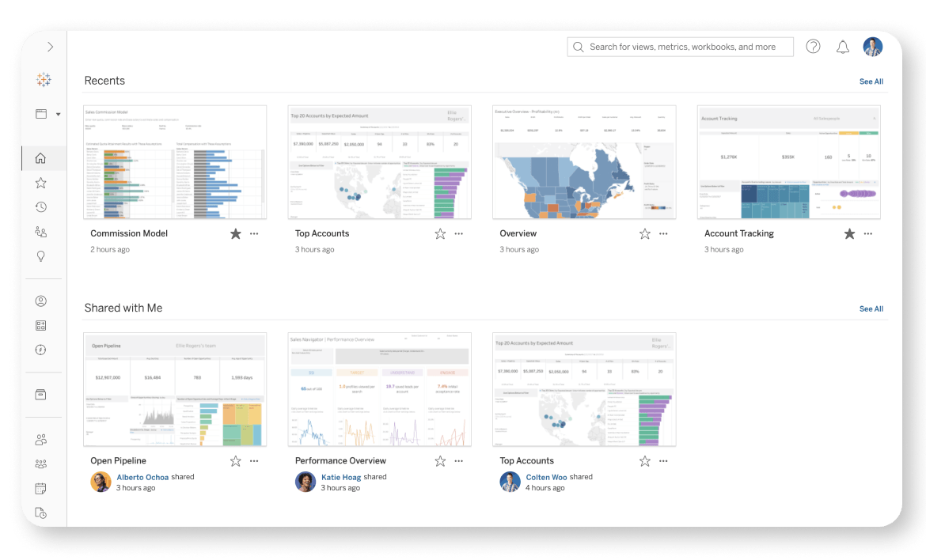Favorite the Top Accounts view in Recents
Screen dimensions: 926x560
click(x=440, y=234)
